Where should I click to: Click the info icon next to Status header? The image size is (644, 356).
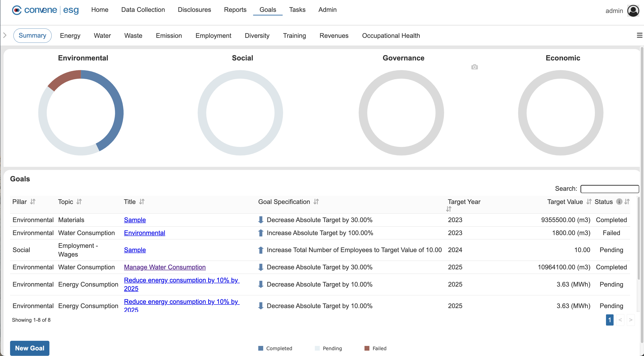tap(619, 202)
